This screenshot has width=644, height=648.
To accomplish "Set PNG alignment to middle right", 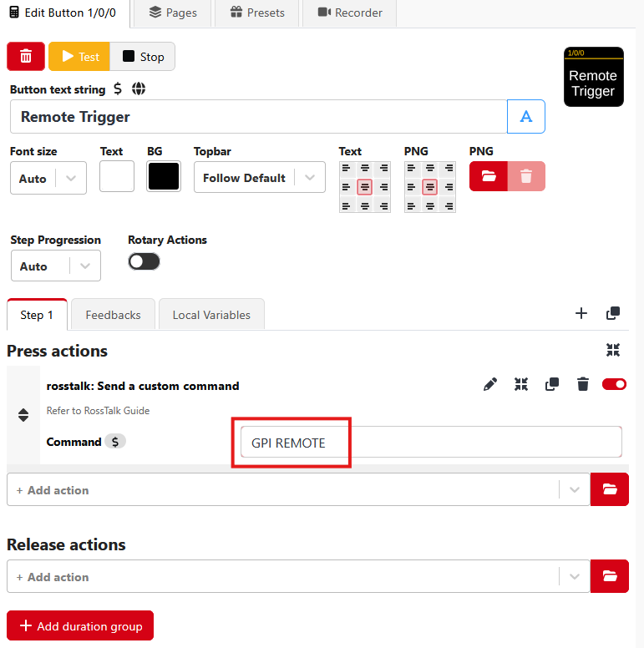I will [x=449, y=187].
